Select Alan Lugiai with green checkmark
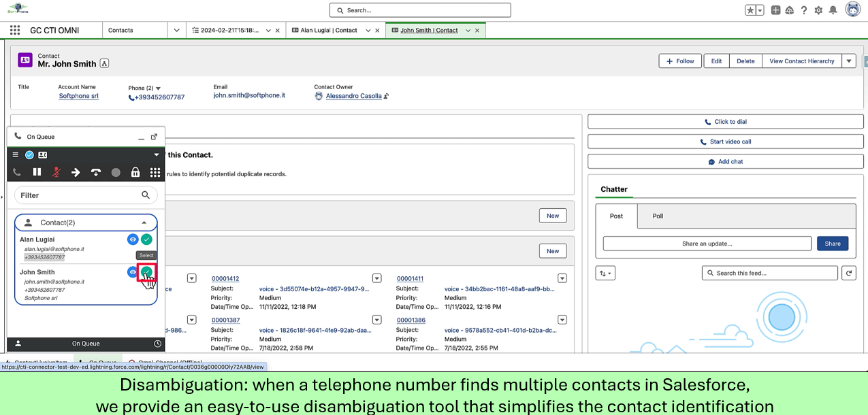This screenshot has width=868, height=415. pos(146,239)
